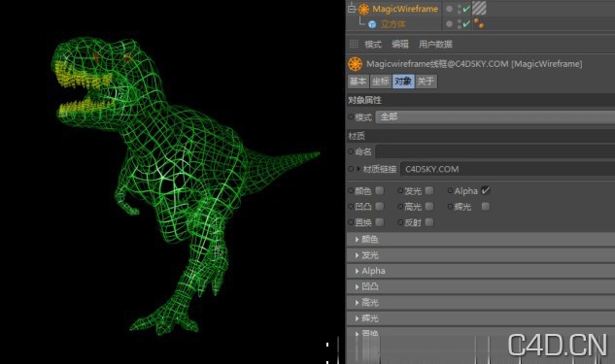The width and height of the screenshot is (615, 364).
Task: Enable the 凹凸 checkbox
Action: click(379, 207)
